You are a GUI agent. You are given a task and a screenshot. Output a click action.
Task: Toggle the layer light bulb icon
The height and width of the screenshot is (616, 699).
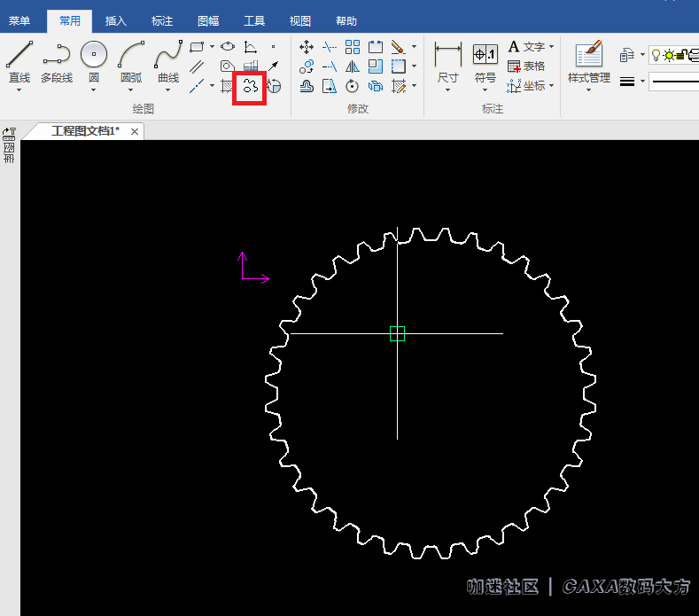[656, 55]
